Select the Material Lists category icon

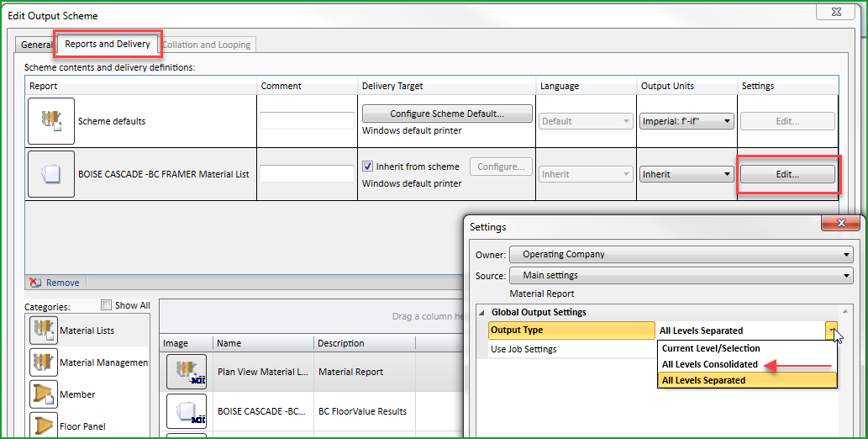coord(44,331)
